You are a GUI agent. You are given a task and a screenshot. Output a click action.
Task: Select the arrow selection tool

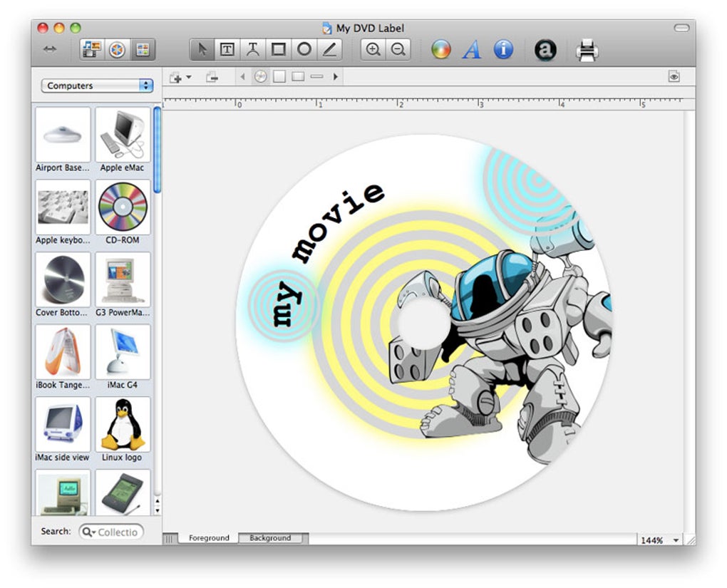click(x=202, y=49)
